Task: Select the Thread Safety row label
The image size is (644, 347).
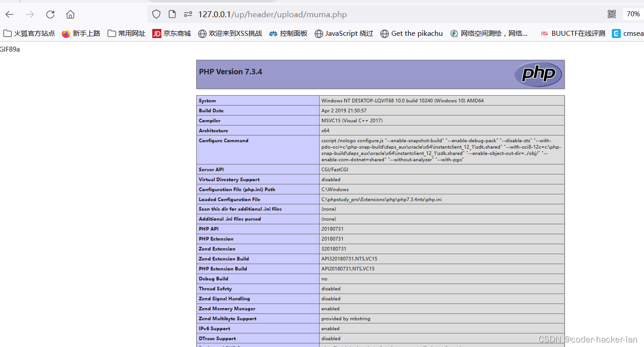Action: coord(215,289)
